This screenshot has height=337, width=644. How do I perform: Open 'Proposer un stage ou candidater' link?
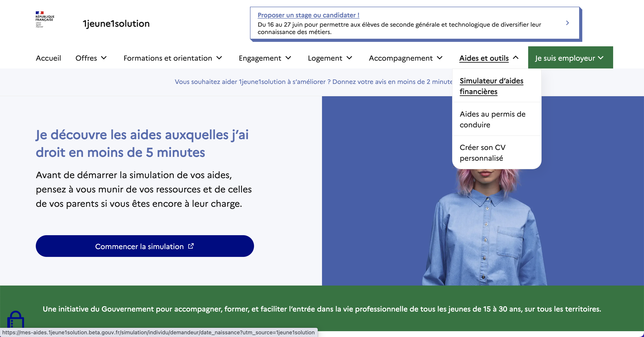tap(308, 15)
